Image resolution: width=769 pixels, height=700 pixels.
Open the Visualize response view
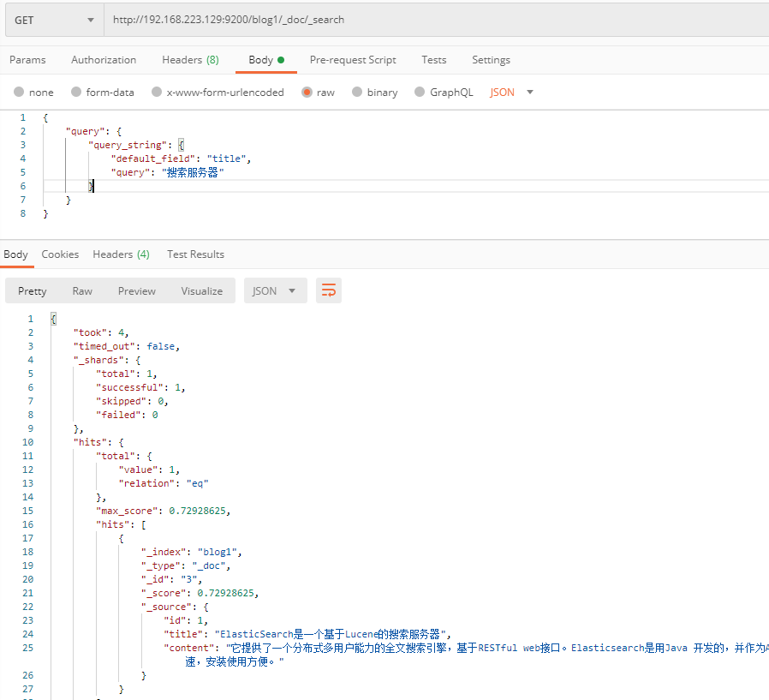(201, 291)
